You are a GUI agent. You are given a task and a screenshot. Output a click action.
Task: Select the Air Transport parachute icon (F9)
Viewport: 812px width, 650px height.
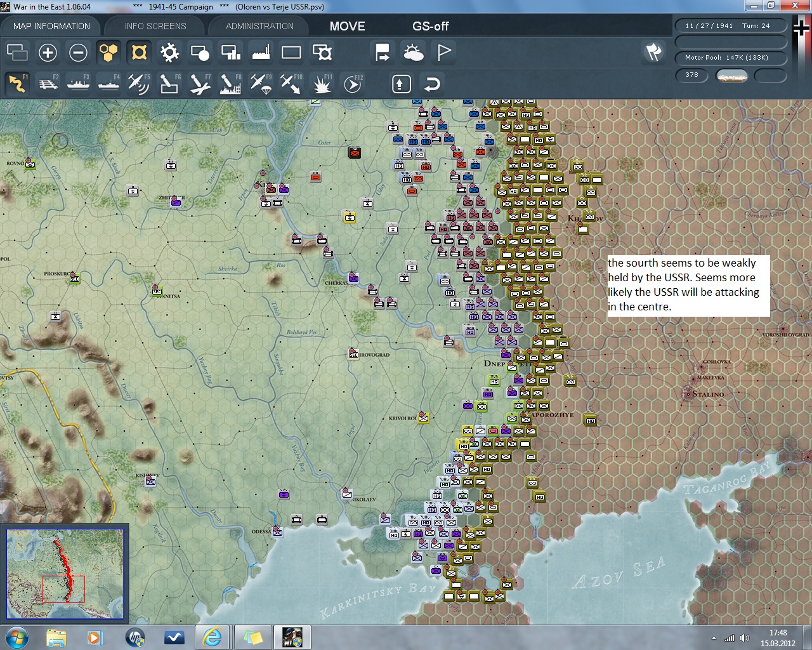(261, 84)
